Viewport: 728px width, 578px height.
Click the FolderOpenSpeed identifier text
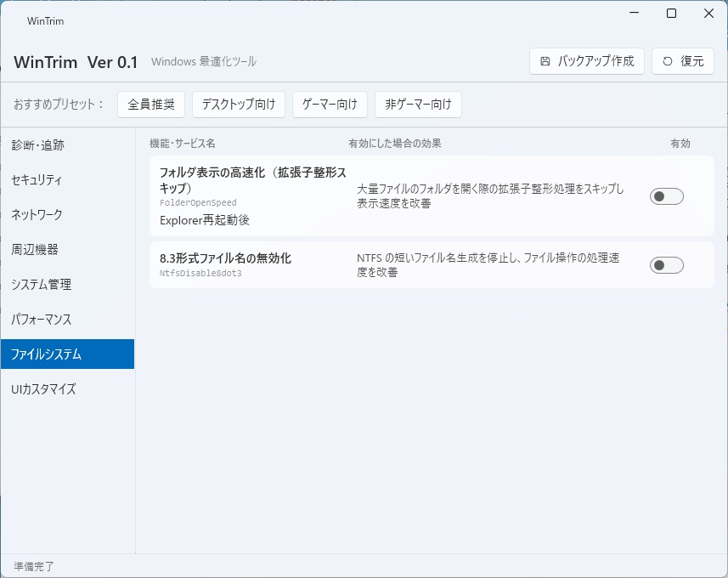pos(198,202)
